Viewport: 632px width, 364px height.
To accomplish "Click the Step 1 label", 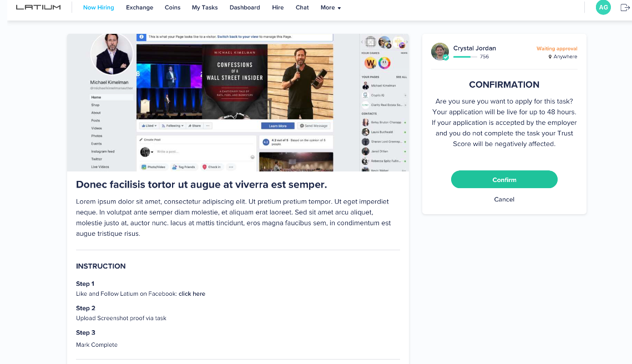I will (85, 284).
